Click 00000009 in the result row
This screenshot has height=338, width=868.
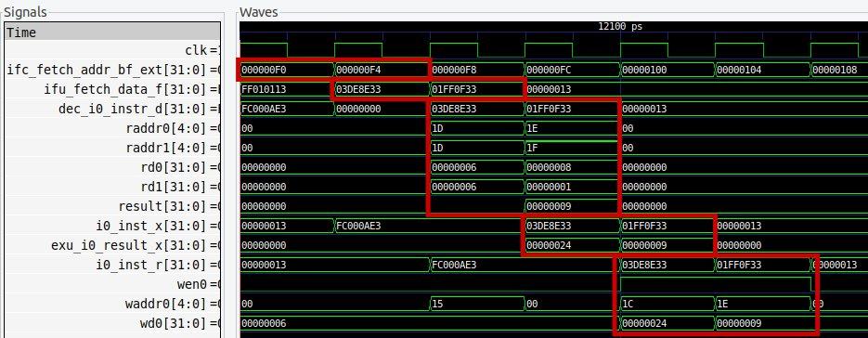(x=550, y=206)
